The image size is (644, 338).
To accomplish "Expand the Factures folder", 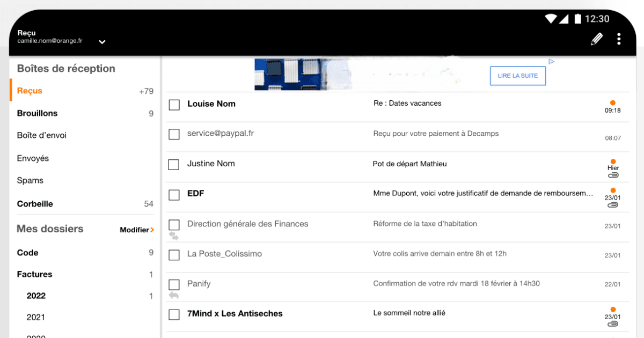I will (x=35, y=274).
